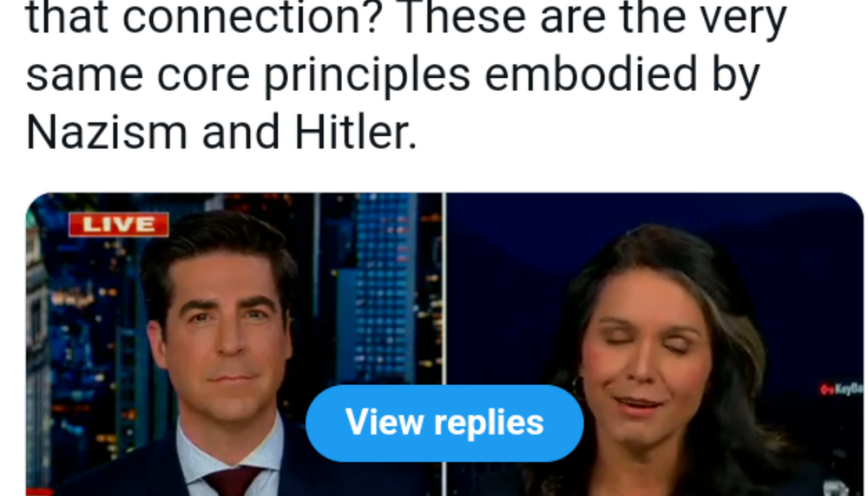This screenshot has height=496, width=868.
Task: Click the blue View replies button
Action: click(444, 423)
